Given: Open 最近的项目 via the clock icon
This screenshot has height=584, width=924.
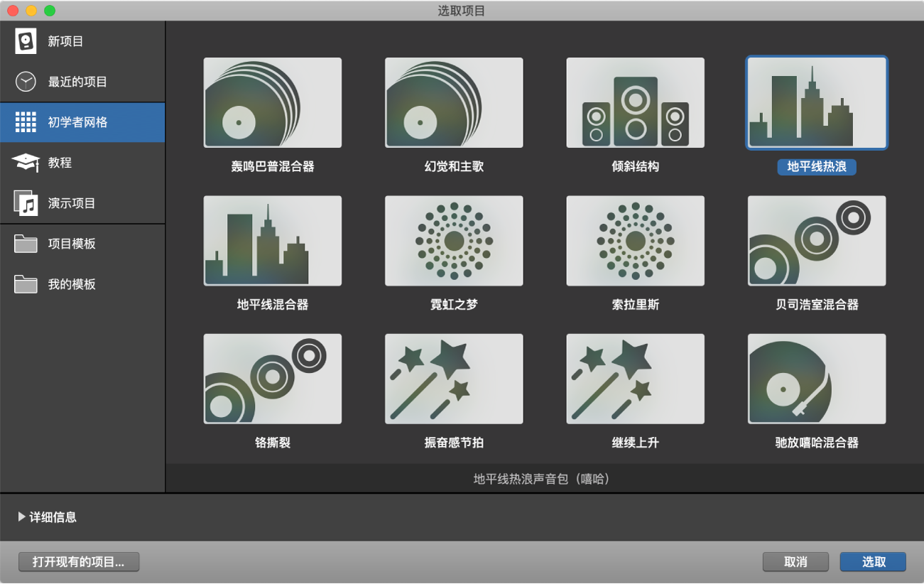Looking at the screenshot, I should tap(26, 81).
